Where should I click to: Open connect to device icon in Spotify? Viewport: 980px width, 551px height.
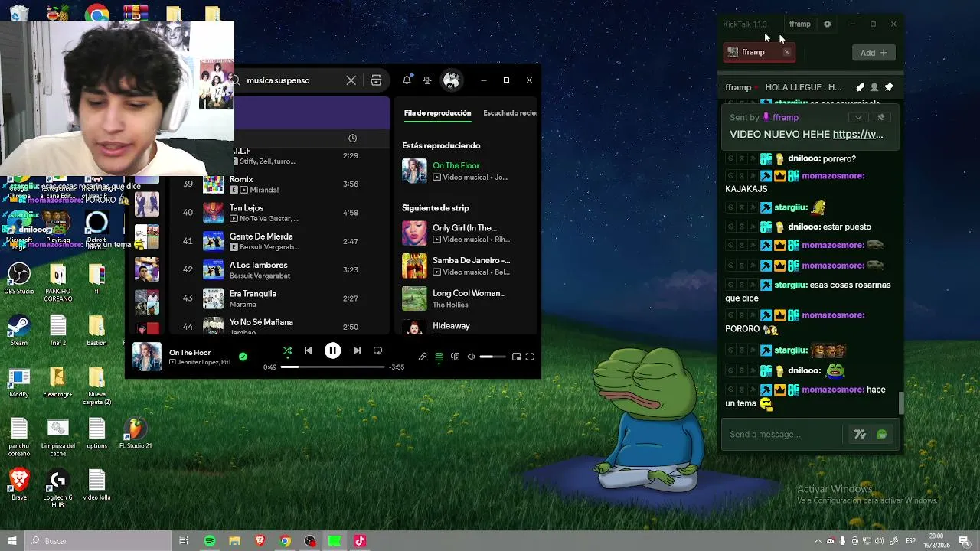coord(455,357)
